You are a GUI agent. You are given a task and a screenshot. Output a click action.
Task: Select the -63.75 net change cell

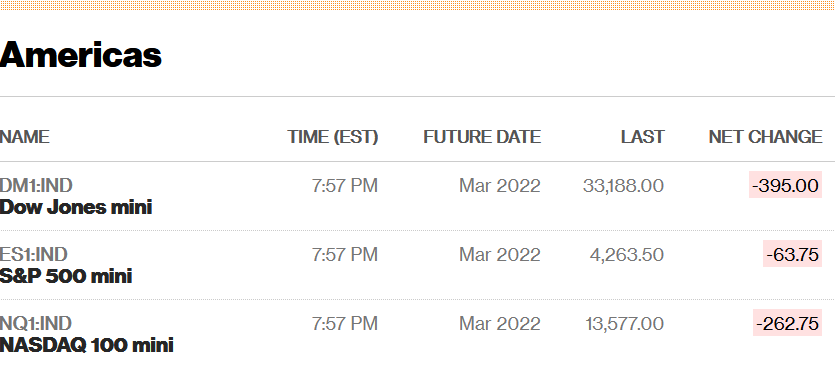(792, 254)
